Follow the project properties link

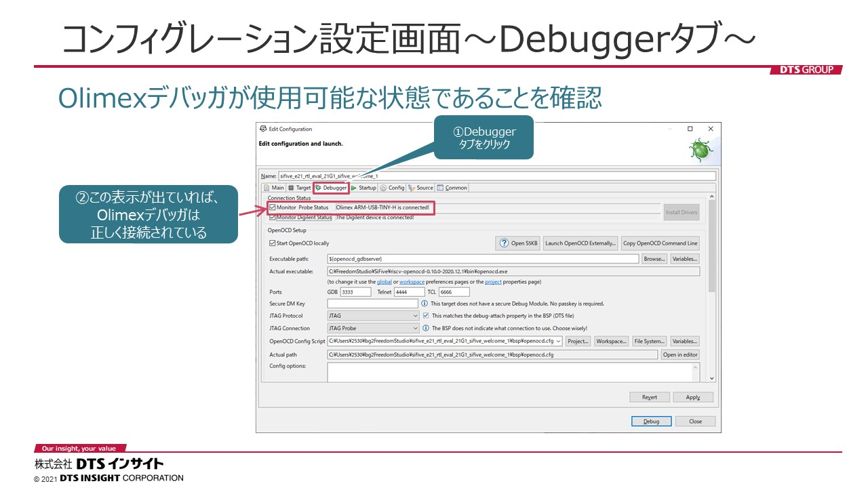pyautogui.click(x=493, y=282)
